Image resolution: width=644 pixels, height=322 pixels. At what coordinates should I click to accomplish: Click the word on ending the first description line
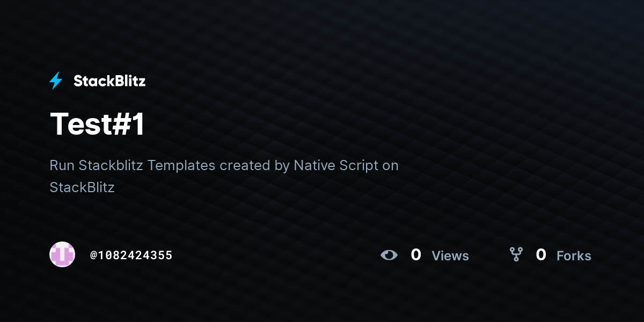pyautogui.click(x=391, y=166)
